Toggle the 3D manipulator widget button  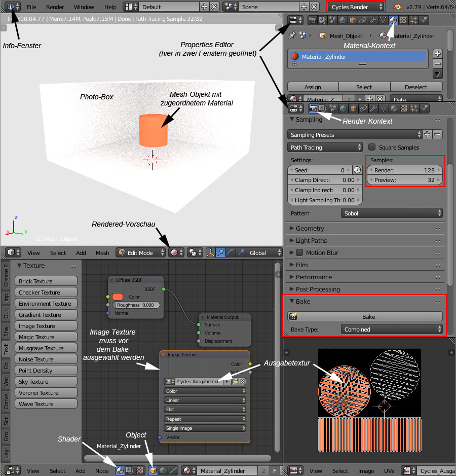pyautogui.click(x=210, y=252)
